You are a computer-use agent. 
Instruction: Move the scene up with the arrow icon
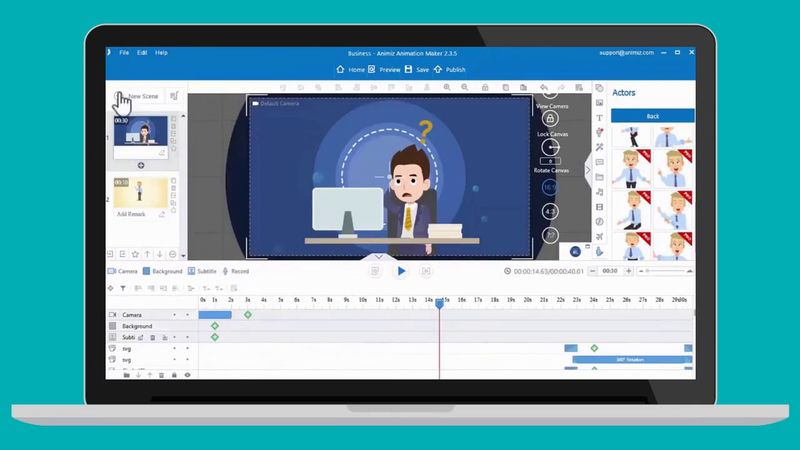147,254
